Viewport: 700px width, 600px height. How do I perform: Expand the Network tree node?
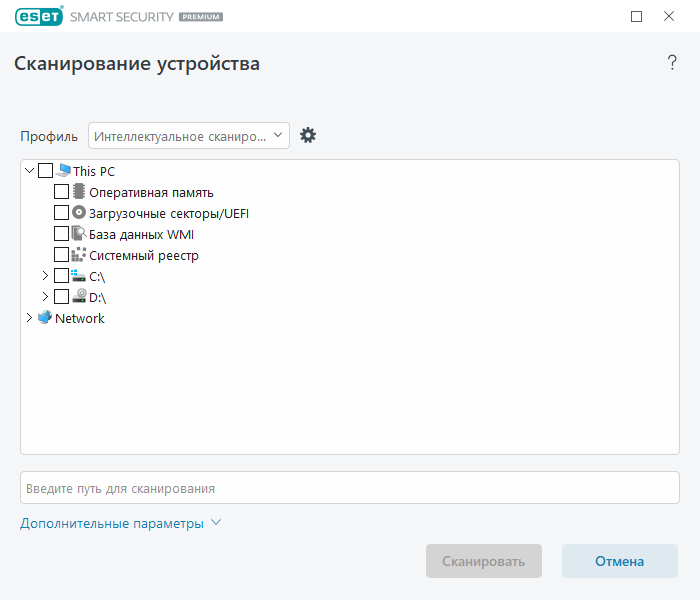pyautogui.click(x=29, y=317)
